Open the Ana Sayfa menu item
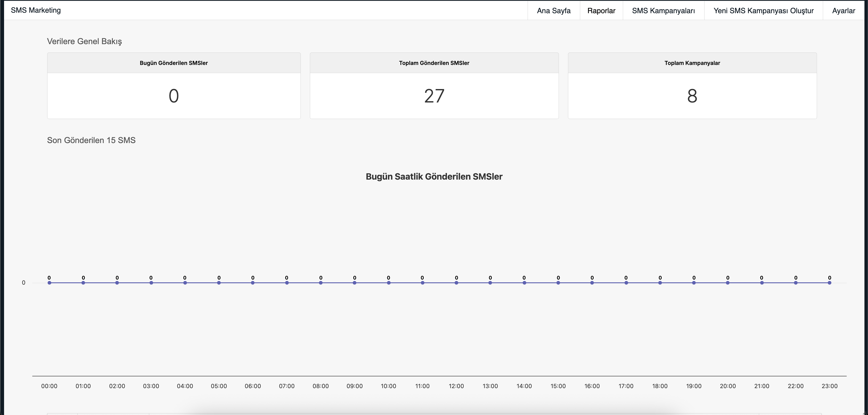The image size is (868, 415). (x=553, y=11)
